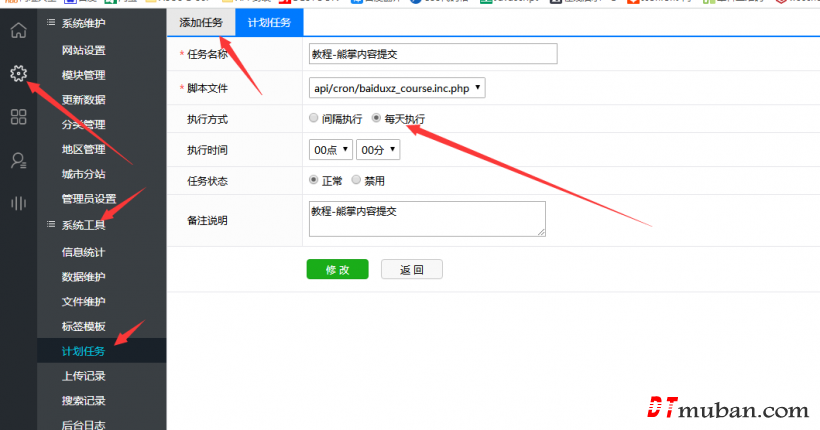Set task status to 禁用
The image size is (820, 430).
click(x=356, y=181)
